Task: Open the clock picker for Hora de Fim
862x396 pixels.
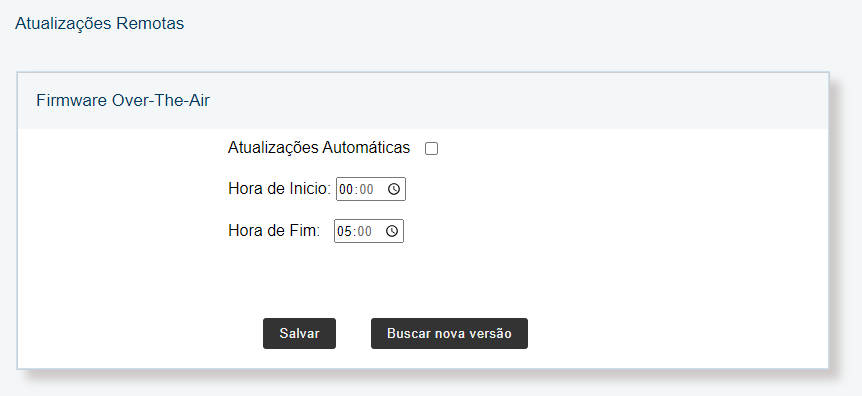Action: 392,231
